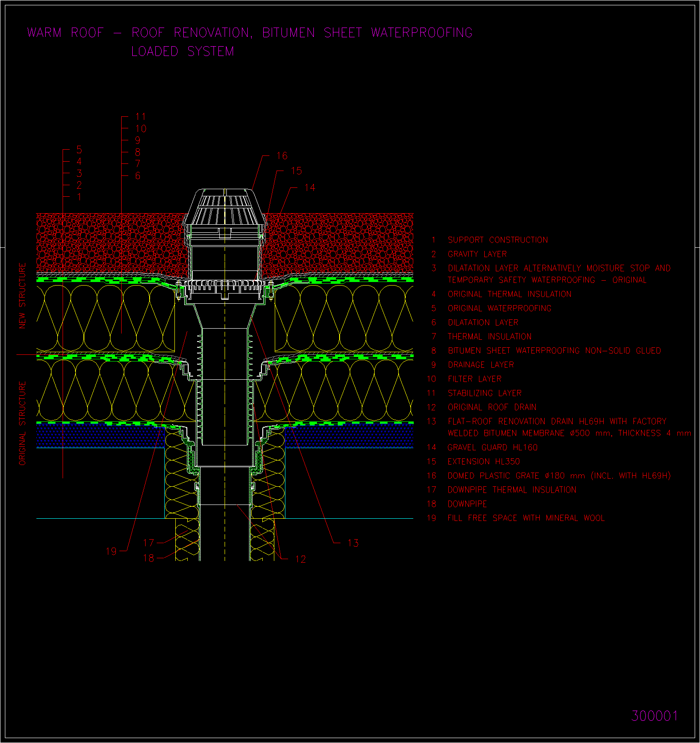Click the title text 'WARM ROOF – ROOF RENOVATION'

(139, 33)
